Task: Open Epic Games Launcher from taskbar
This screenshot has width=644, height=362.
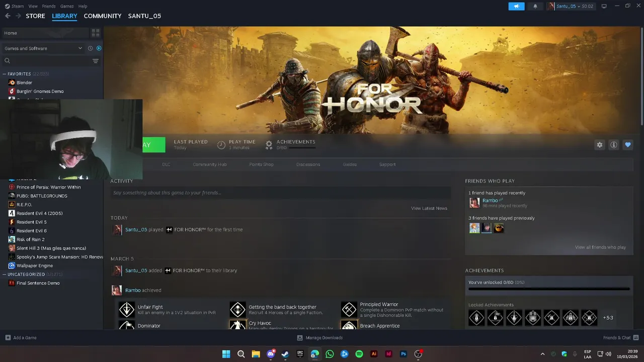Action: click(300, 354)
